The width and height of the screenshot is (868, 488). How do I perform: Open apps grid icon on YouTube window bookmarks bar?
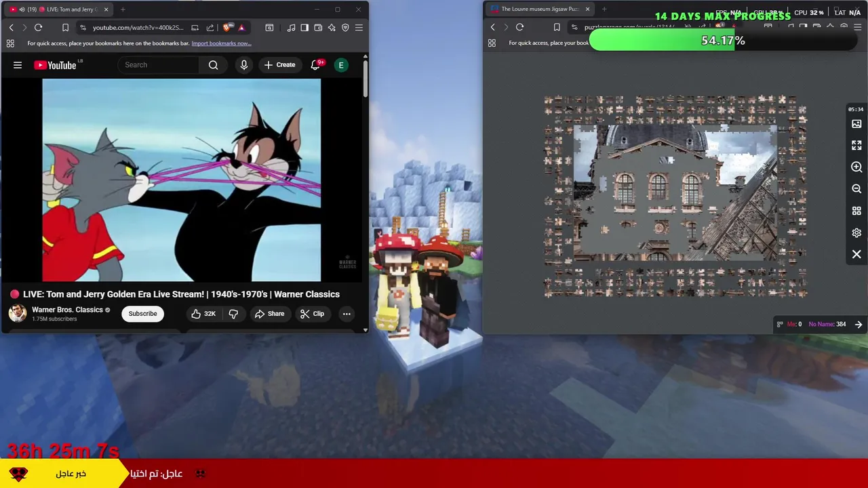(x=10, y=43)
